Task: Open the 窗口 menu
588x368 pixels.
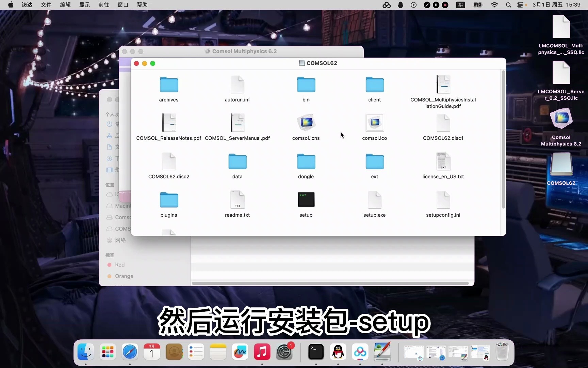Action: click(123, 5)
